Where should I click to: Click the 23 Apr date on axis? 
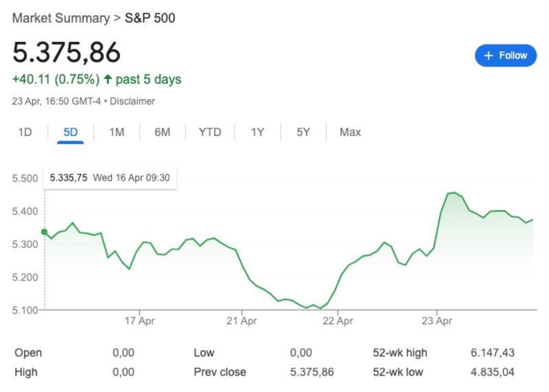coord(438,320)
